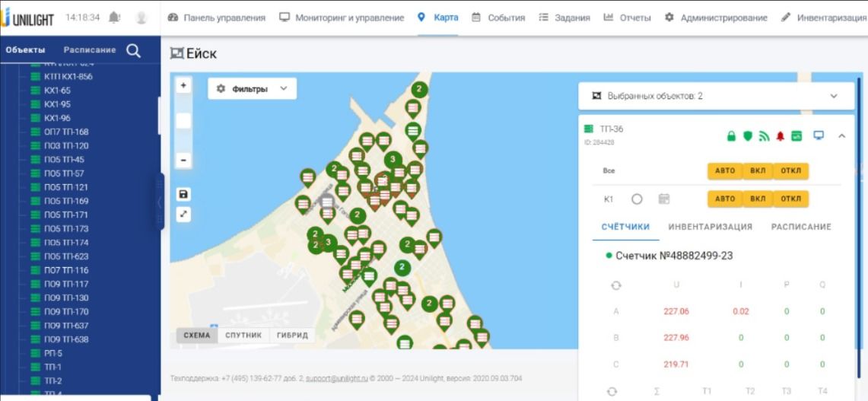868x401 pixels.
Task: Select the K1 radio button
Action: pos(637,199)
